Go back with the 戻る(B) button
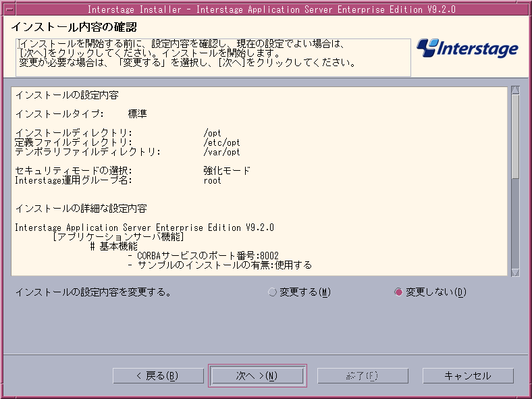 [158, 375]
